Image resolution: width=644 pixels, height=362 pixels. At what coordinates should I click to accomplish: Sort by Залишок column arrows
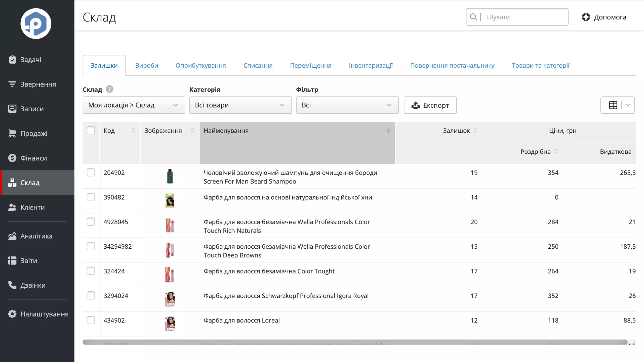(475, 130)
